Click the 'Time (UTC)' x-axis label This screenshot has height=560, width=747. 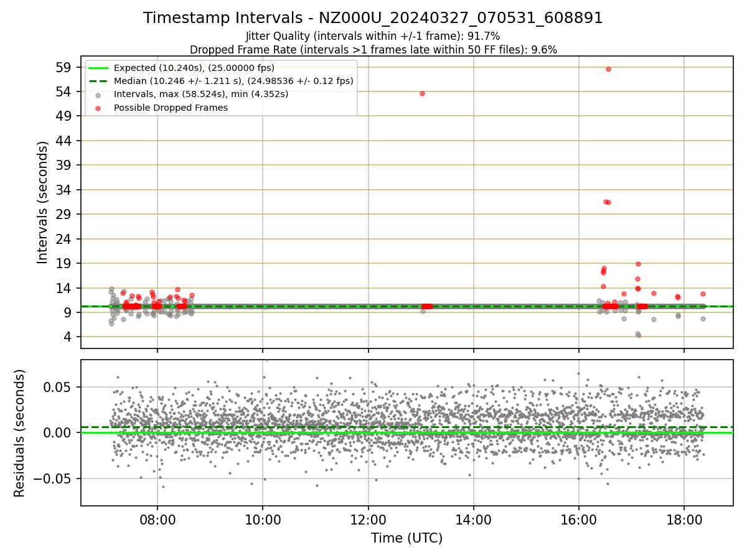(406, 538)
